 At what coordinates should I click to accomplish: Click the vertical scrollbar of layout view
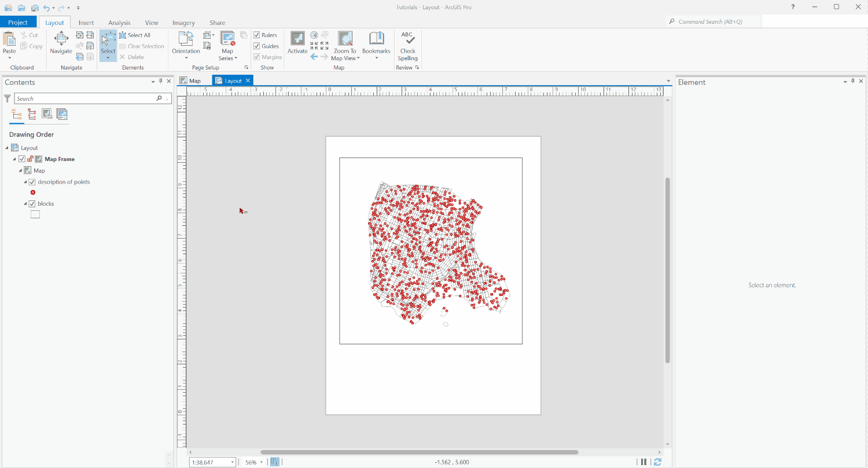[x=667, y=270]
